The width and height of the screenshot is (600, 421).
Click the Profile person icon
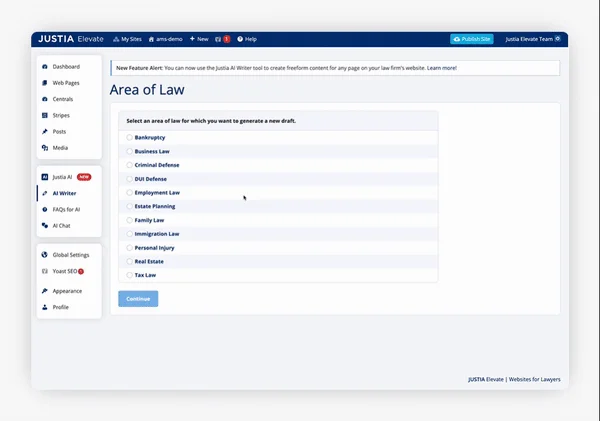[45, 307]
